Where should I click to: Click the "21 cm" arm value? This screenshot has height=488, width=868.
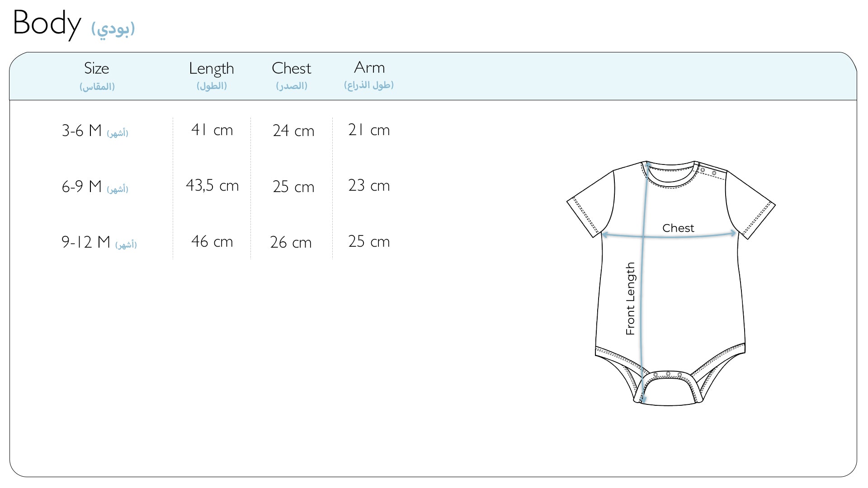click(369, 130)
